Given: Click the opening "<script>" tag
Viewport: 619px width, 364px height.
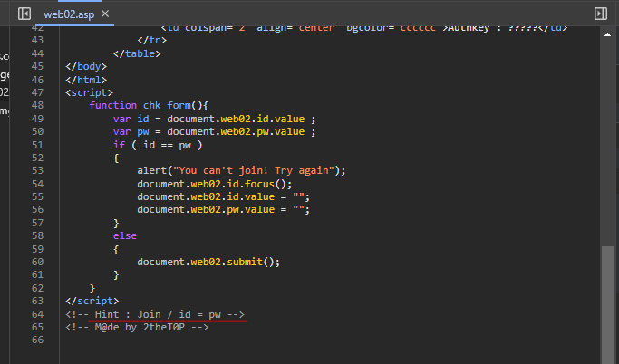Looking at the screenshot, I should click(89, 92).
